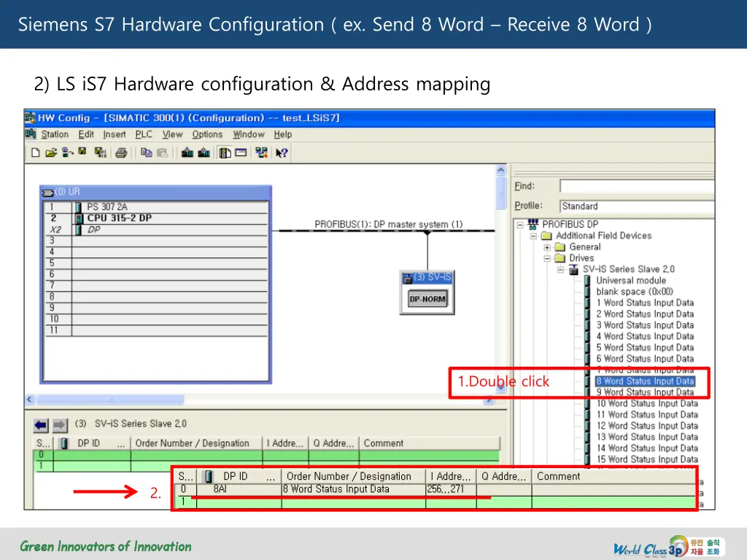Click the forward arrow in slave detail pane

tap(60, 425)
